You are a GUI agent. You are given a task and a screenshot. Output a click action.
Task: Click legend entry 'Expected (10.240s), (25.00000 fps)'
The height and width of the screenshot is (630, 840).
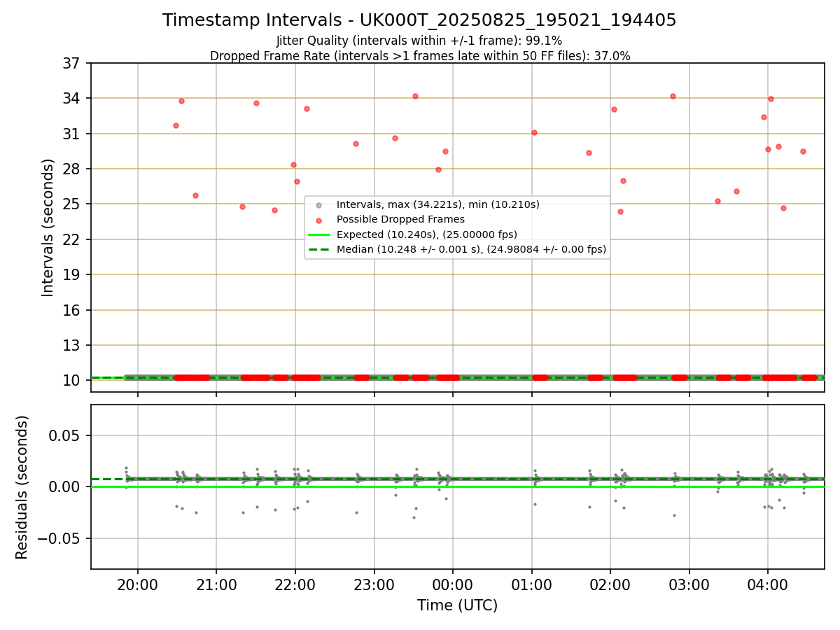[426, 234]
